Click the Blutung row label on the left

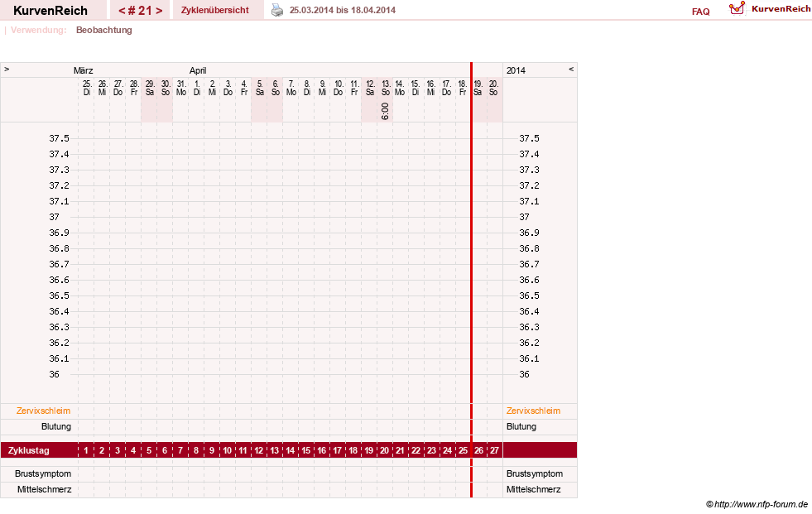coord(56,426)
